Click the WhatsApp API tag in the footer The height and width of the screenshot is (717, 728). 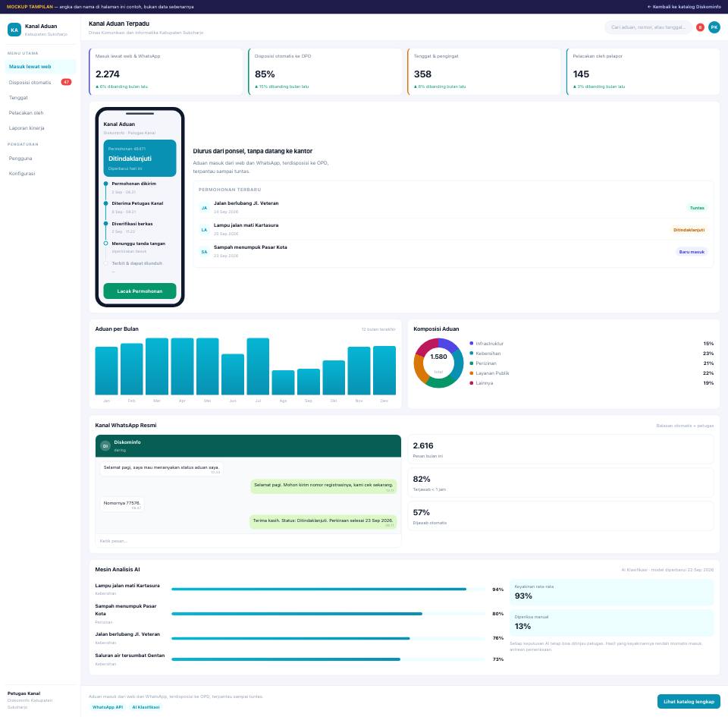pos(108,707)
